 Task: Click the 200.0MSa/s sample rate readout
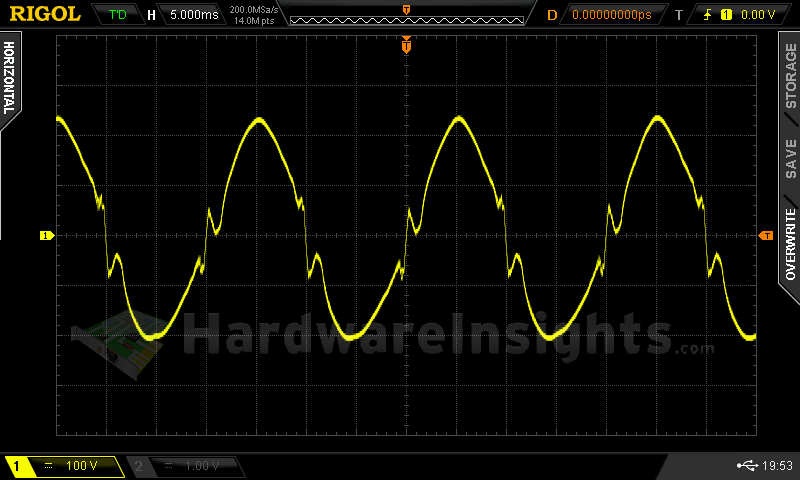[x=254, y=9]
